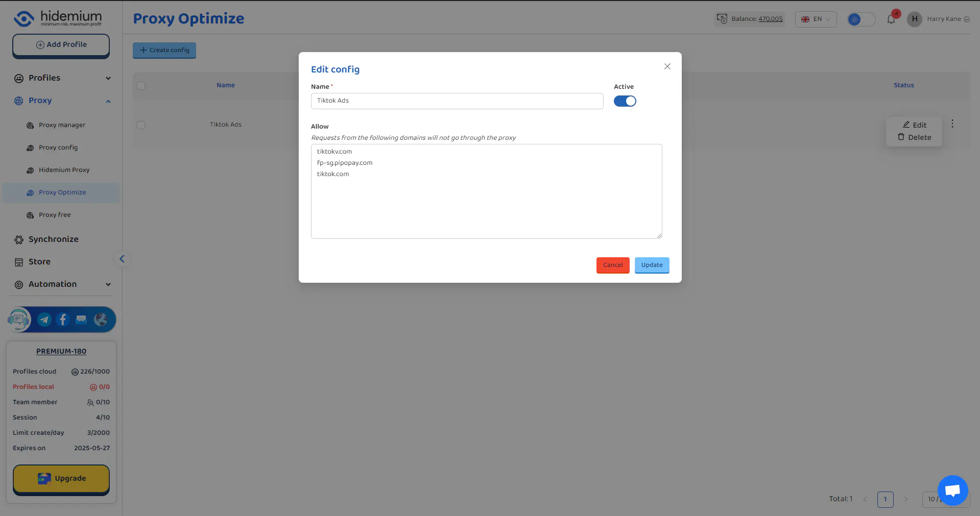The width and height of the screenshot is (980, 516).
Task: Click the Store icon in sidebar
Action: (x=19, y=262)
